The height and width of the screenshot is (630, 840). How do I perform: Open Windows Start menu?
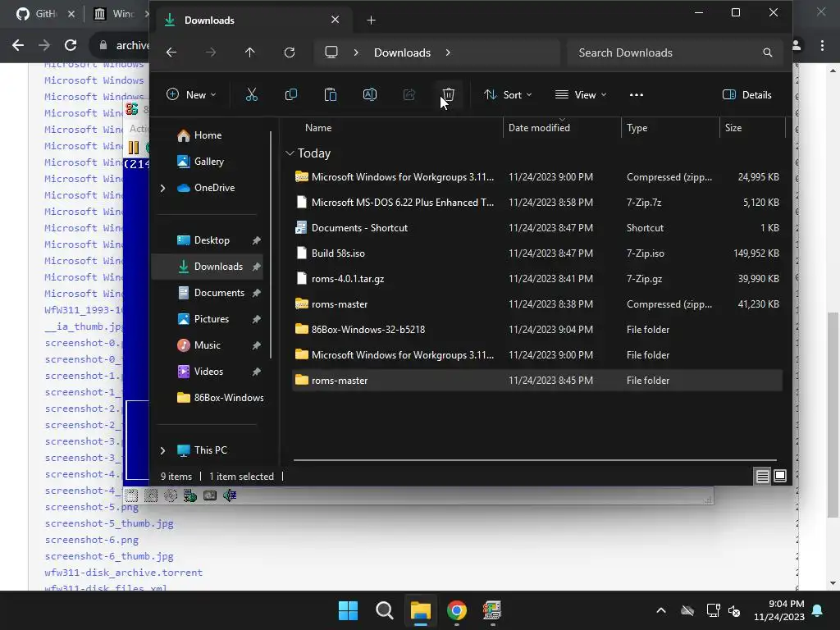coord(348,610)
